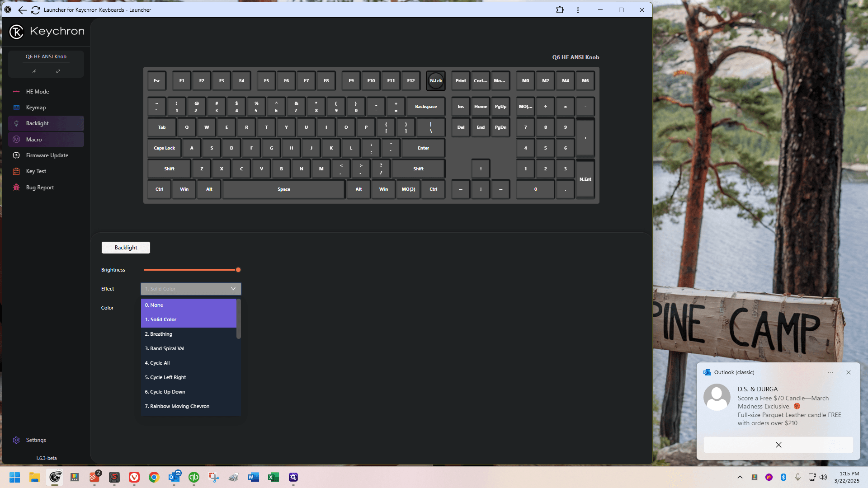Dismiss the Outlook notification with the X button
The width and height of the screenshot is (868, 488).
778,445
